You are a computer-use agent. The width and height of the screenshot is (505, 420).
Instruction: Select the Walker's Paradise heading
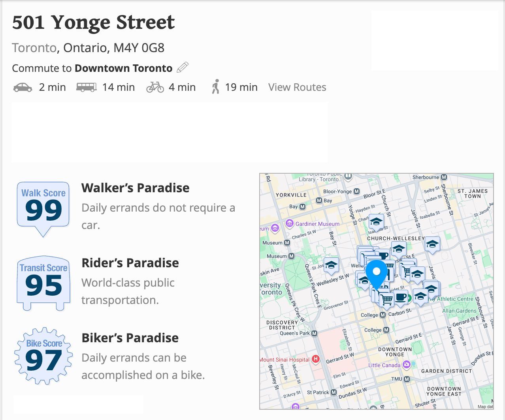[135, 188]
